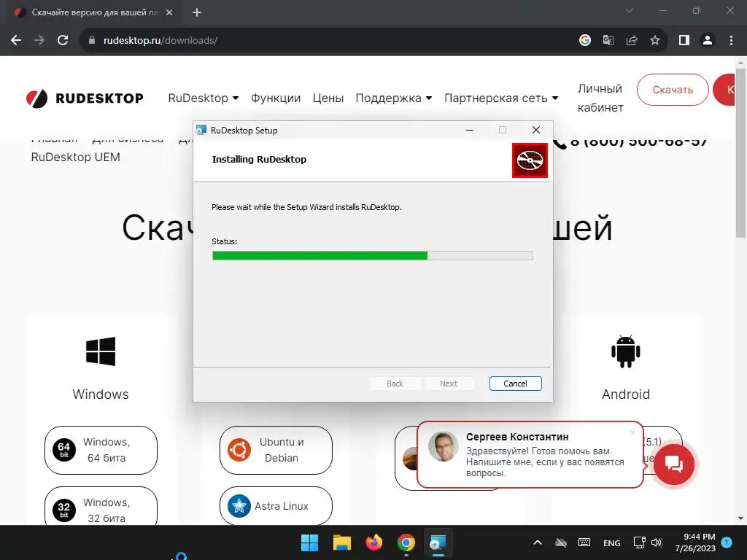Close the Скачайте версию tab

[169, 13]
